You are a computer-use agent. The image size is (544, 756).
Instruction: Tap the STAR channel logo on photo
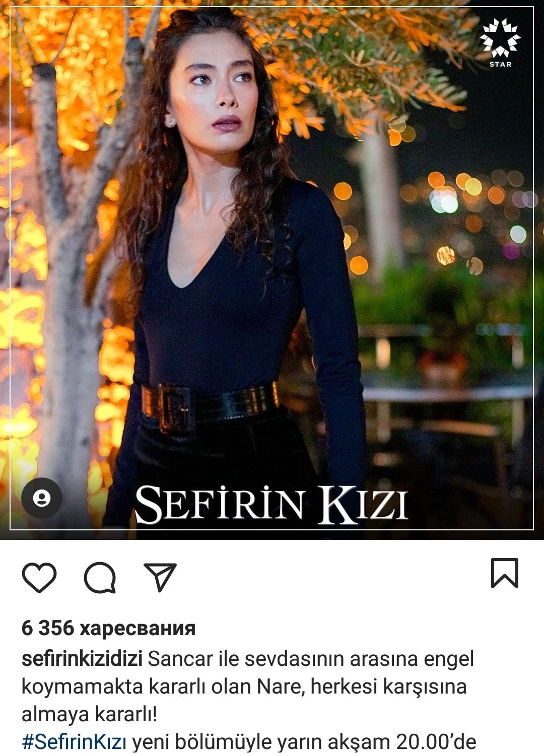[500, 43]
